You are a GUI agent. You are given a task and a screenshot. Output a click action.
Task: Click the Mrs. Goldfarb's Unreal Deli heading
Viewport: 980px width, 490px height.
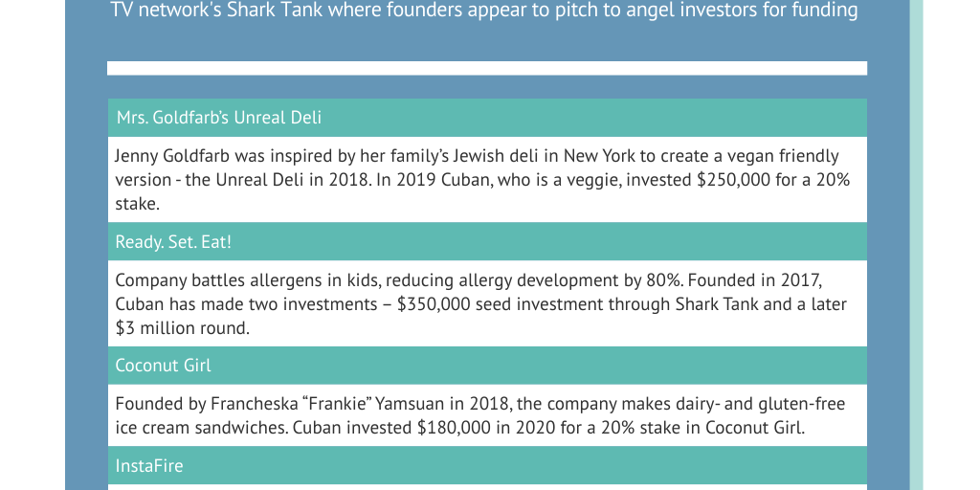218,118
